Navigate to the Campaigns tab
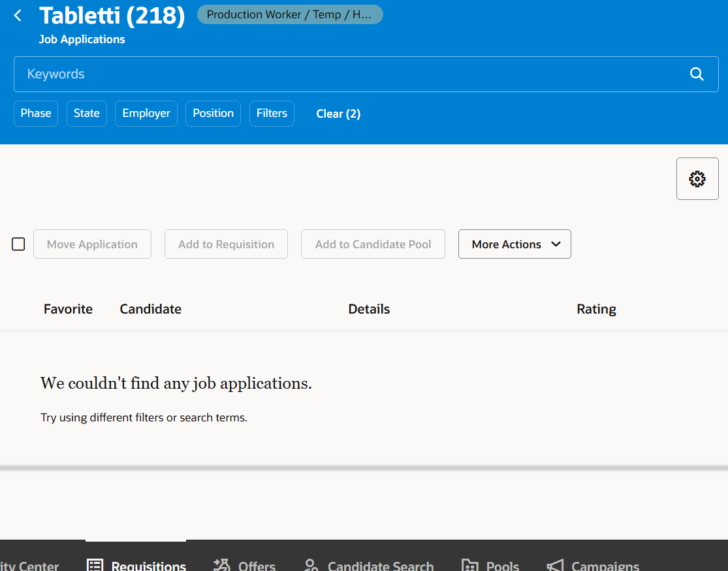Viewport: 728px width, 571px height. [x=605, y=566]
